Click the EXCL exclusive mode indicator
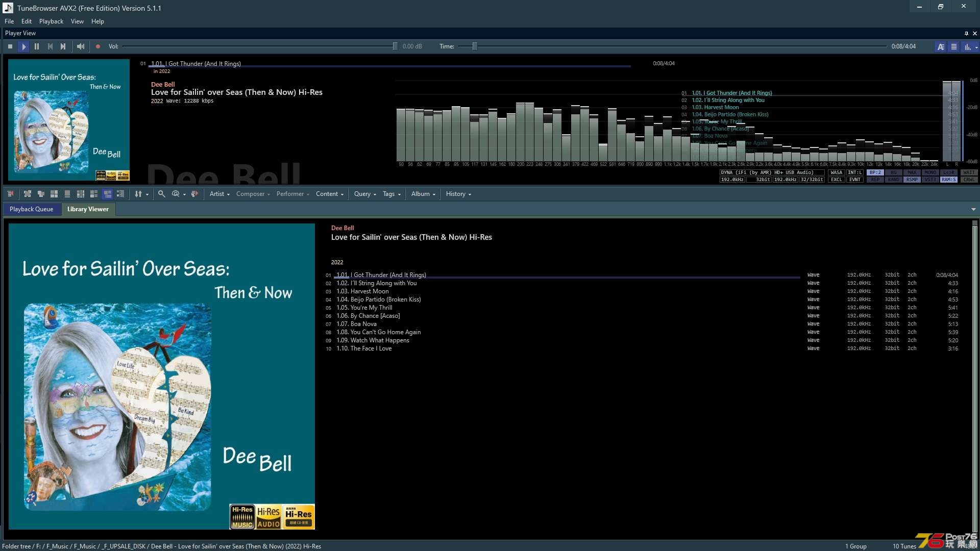Screen dimensions: 980x551 pyautogui.click(x=837, y=180)
